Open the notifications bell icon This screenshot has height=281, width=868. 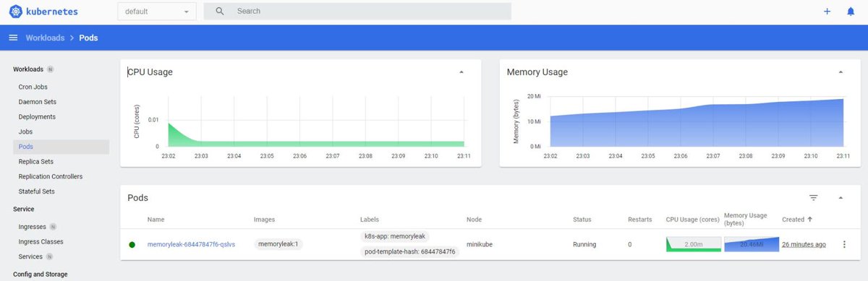[851, 12]
